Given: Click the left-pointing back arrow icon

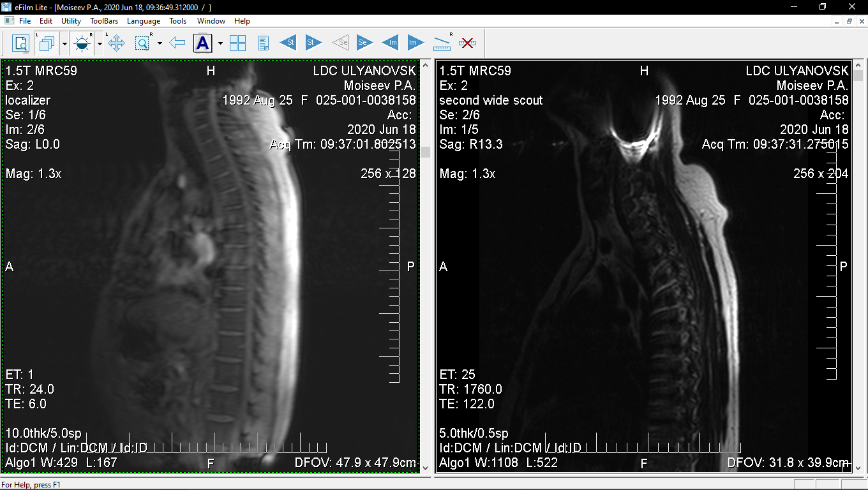Looking at the screenshot, I should pyautogui.click(x=177, y=43).
